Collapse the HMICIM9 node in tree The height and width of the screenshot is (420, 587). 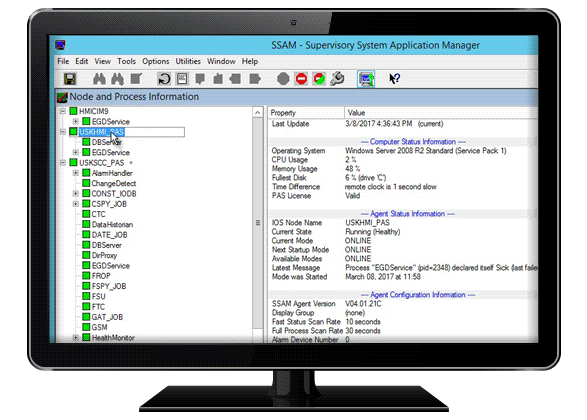[x=63, y=111]
